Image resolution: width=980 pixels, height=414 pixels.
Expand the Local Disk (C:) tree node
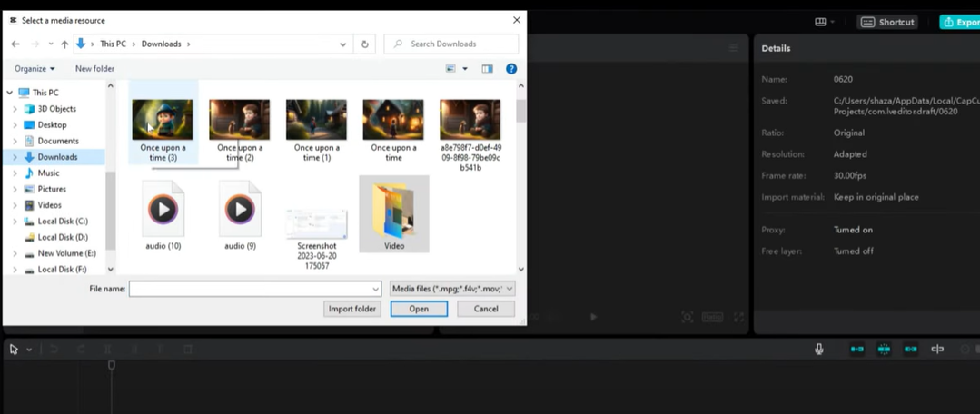click(x=15, y=221)
